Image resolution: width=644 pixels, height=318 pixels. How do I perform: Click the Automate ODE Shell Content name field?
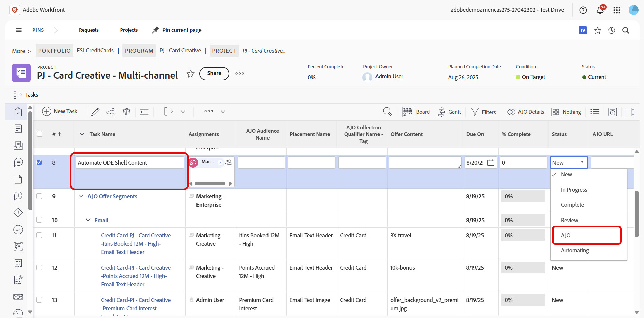pyautogui.click(x=130, y=163)
